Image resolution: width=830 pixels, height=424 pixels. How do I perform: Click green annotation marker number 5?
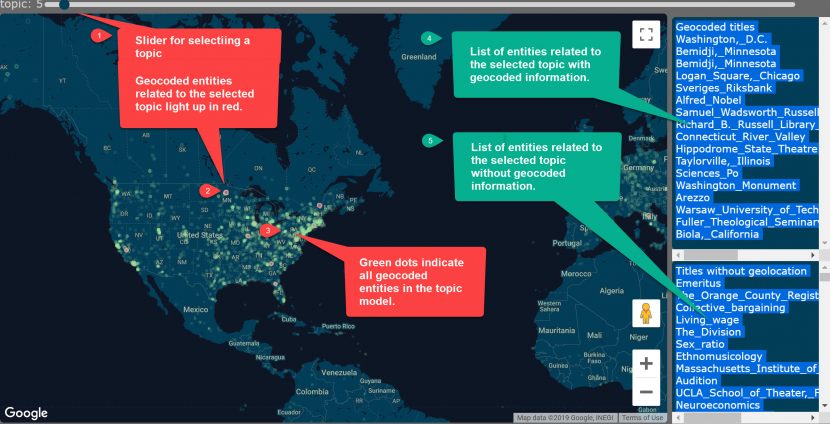point(429,141)
